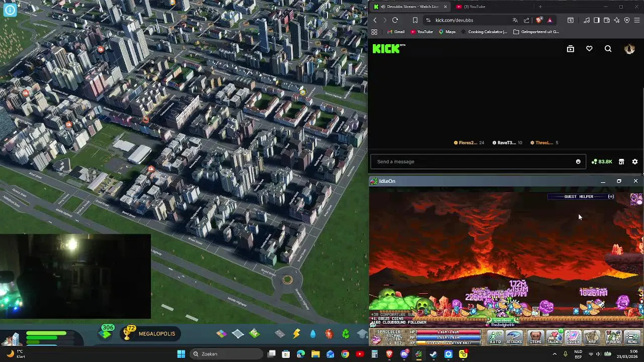Open the Kick browse videos icon
The height and width of the screenshot is (362, 644).
(570, 49)
